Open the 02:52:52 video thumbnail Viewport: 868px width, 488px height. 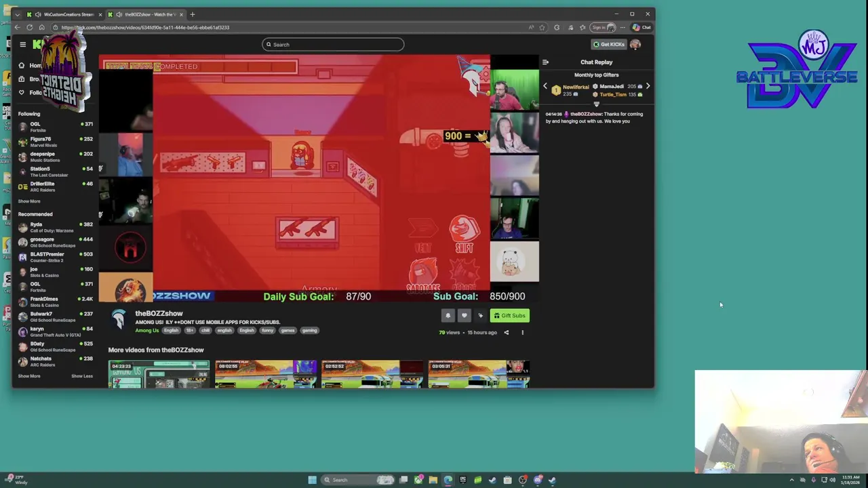point(372,374)
